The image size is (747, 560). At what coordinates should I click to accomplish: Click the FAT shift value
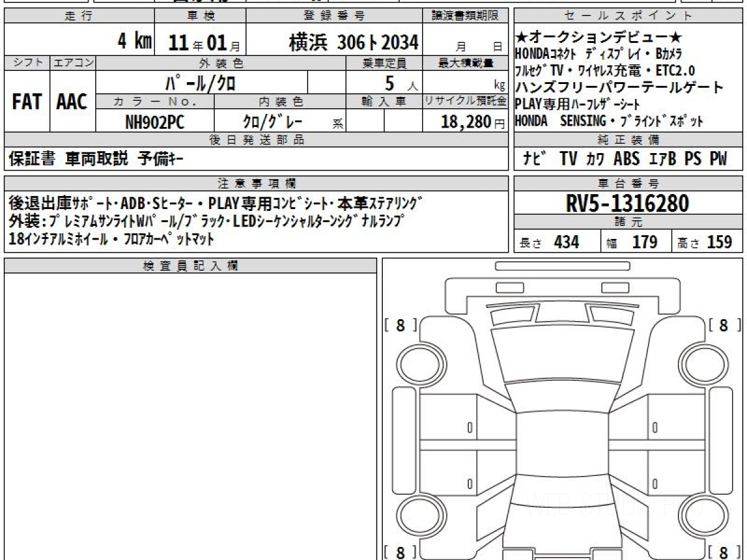click(x=27, y=101)
